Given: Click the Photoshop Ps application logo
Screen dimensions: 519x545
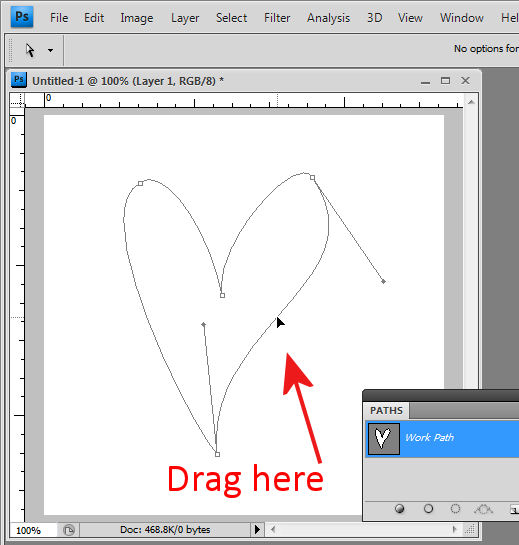Looking at the screenshot, I should 22,17.
